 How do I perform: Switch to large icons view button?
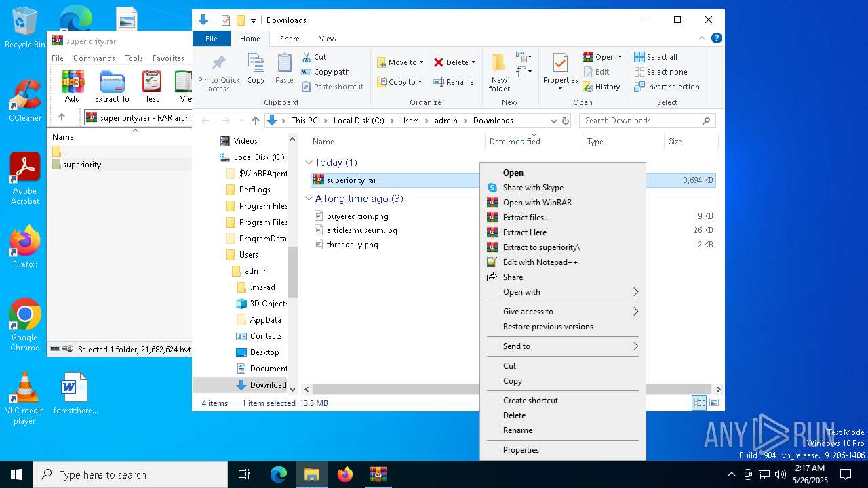coord(713,403)
